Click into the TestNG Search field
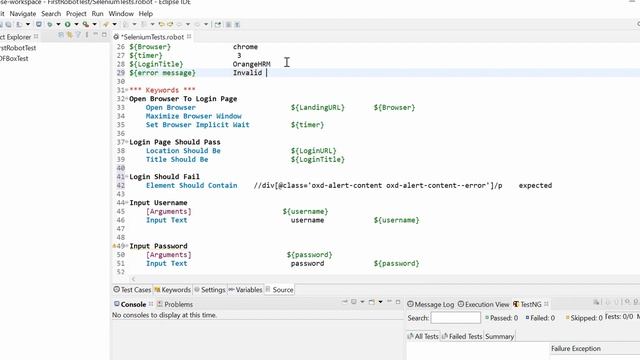This screenshot has width=640, height=360. coord(456,318)
